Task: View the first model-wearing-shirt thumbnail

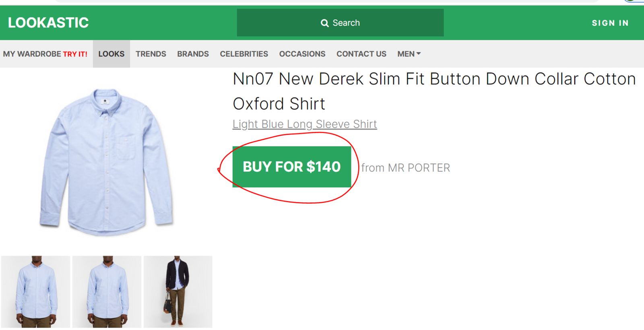Action: pos(36,292)
